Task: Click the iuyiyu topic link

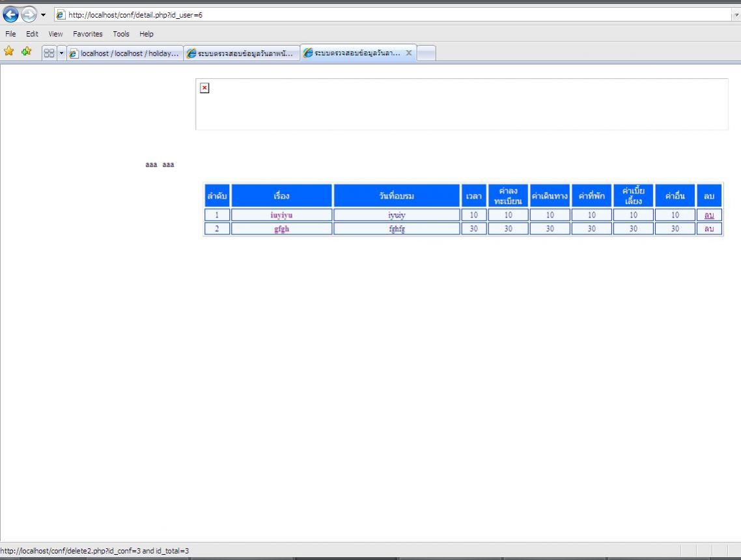Action: [282, 215]
